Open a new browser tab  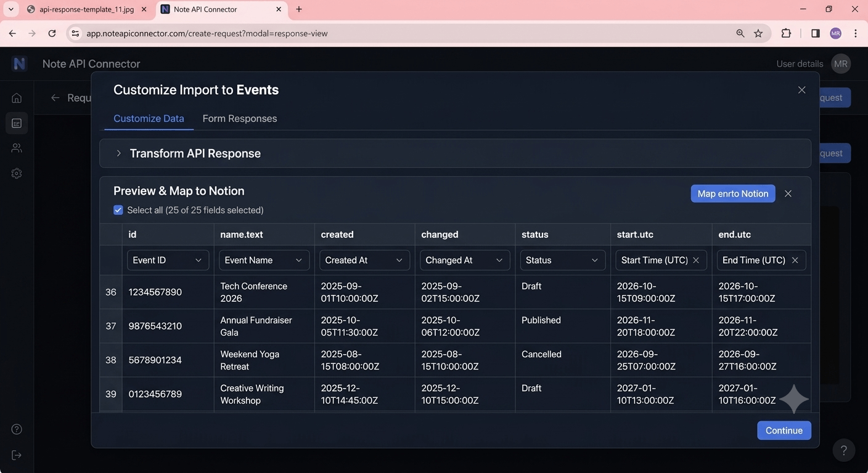click(x=299, y=9)
